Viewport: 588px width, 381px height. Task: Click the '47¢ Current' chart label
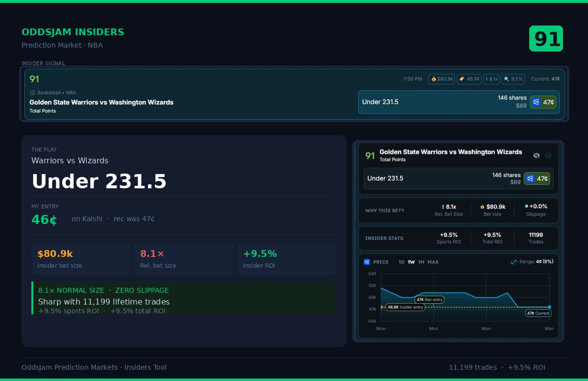(539, 313)
